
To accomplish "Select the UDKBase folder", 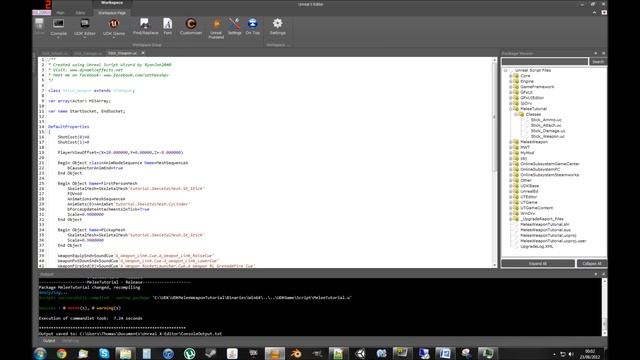I will [529, 186].
